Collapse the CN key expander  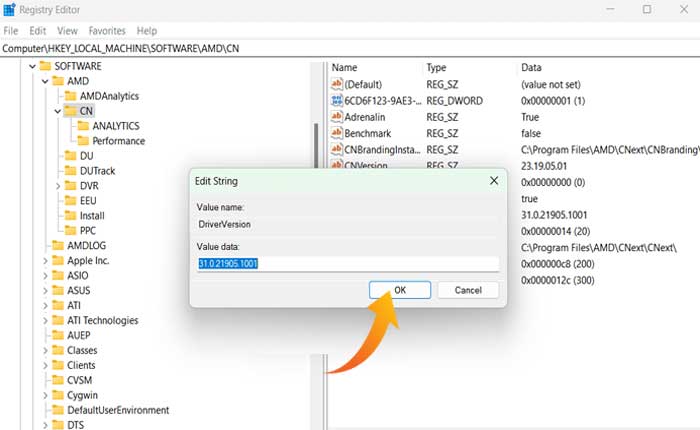58,111
